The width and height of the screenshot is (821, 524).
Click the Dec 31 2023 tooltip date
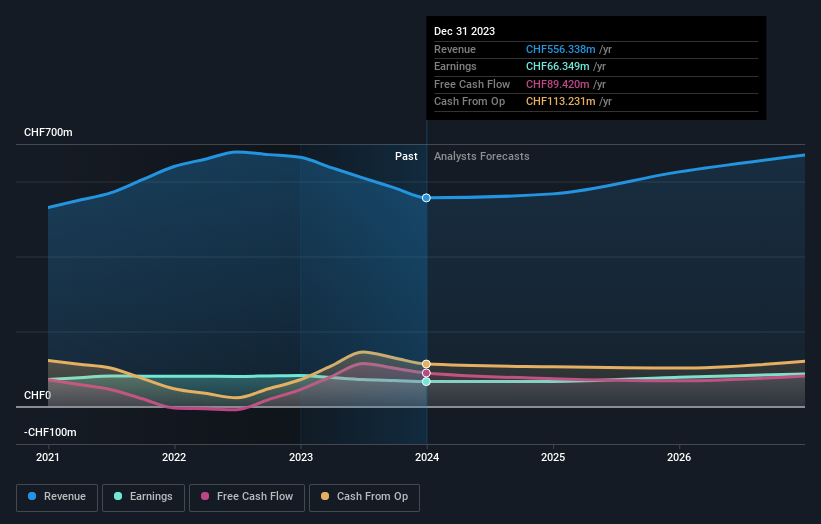click(x=464, y=31)
